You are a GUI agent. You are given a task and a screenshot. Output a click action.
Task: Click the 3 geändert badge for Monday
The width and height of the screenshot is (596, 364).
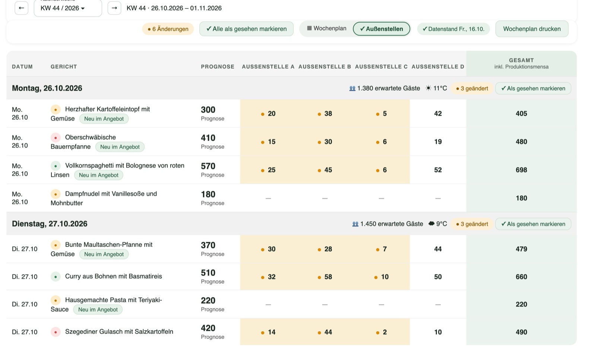472,89
